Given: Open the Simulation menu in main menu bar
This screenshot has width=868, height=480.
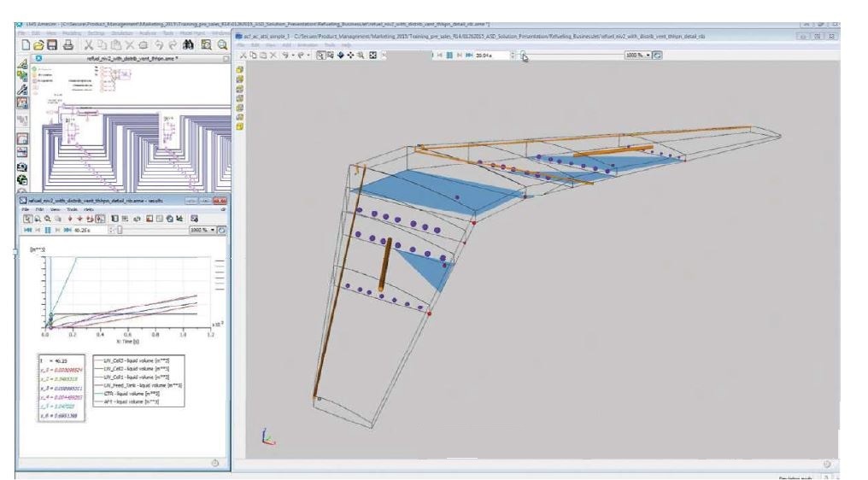Looking at the screenshot, I should tap(122, 33).
